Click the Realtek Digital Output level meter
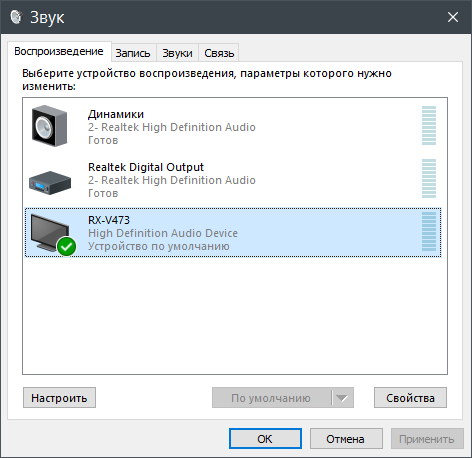 pyautogui.click(x=429, y=178)
